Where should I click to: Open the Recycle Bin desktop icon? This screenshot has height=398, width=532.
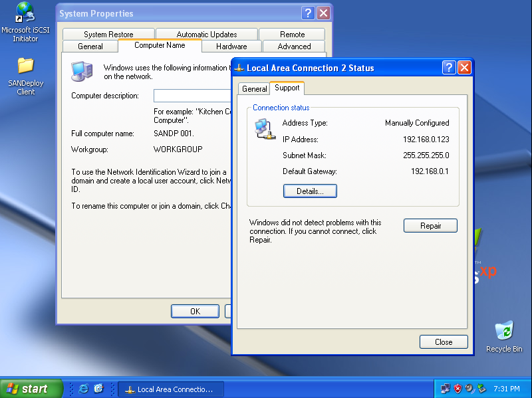tap(504, 337)
